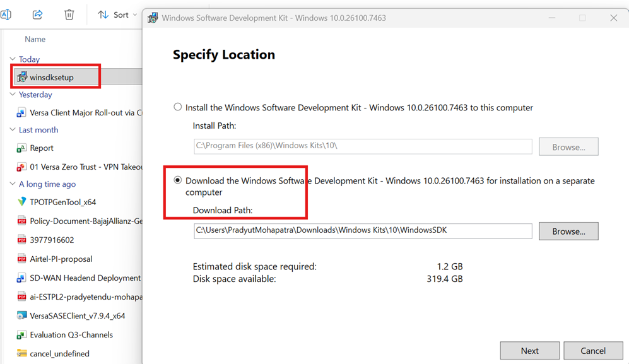Click the Share icon in File Explorer toolbar

(37, 15)
